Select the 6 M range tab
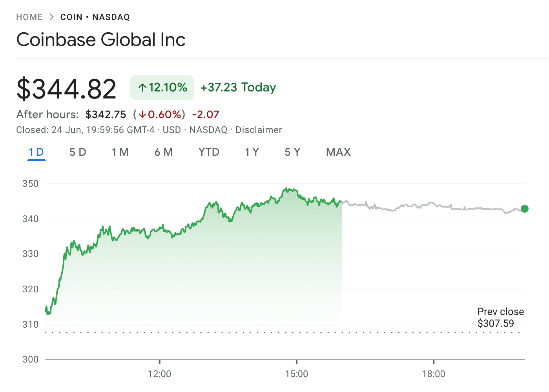The height and width of the screenshot is (392, 549). (164, 152)
